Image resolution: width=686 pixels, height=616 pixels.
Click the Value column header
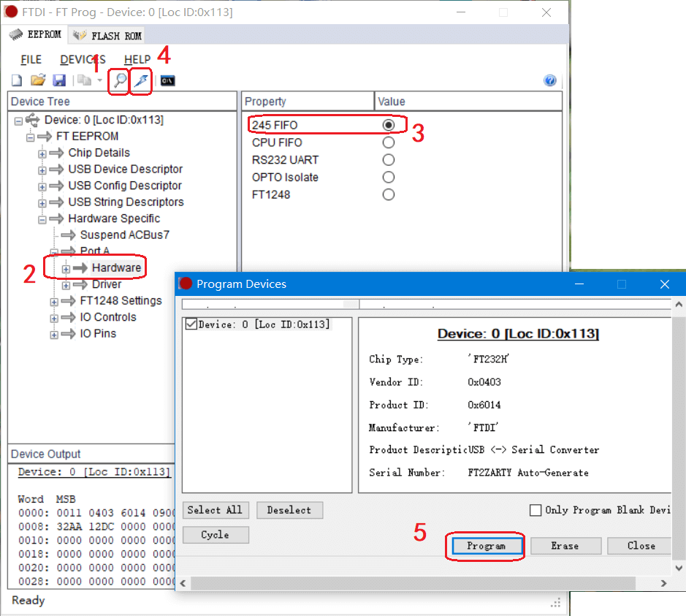468,102
